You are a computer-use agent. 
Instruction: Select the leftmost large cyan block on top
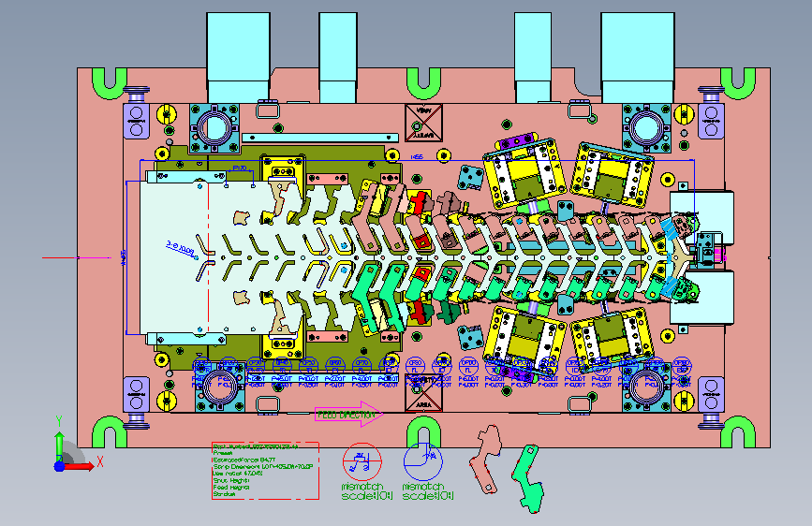coord(238,57)
